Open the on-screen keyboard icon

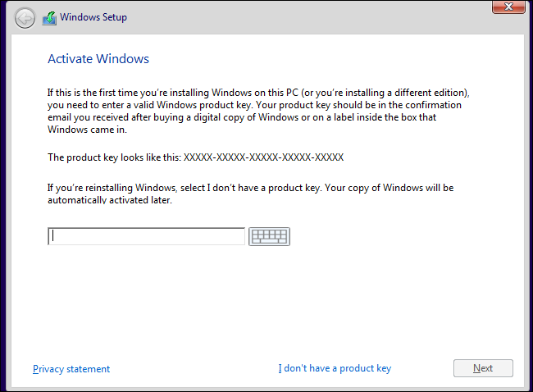[270, 236]
